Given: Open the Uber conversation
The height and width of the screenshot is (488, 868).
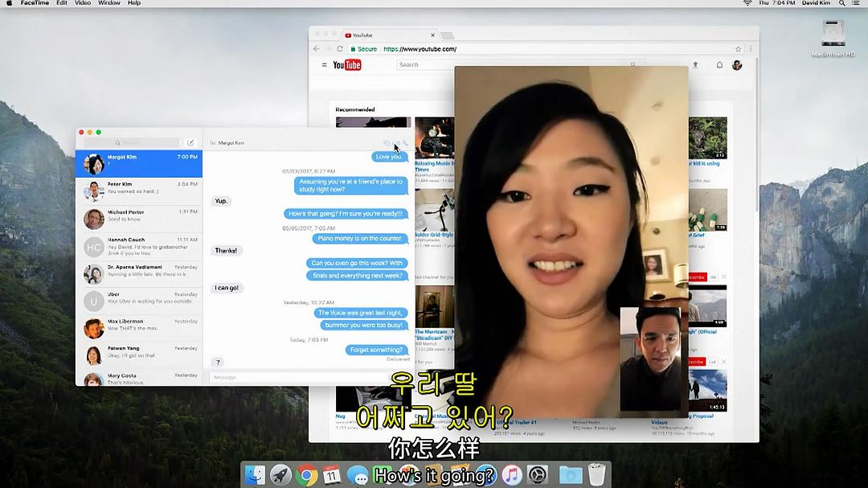Looking at the screenshot, I should 139,300.
